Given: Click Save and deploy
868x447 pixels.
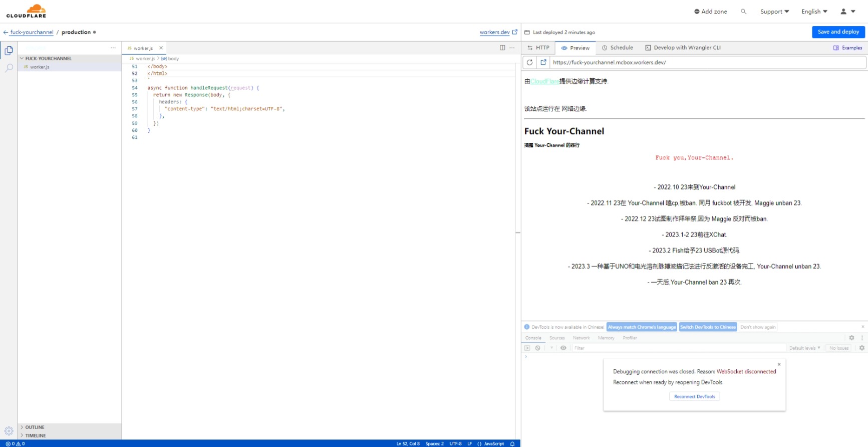Looking at the screenshot, I should click(838, 32).
